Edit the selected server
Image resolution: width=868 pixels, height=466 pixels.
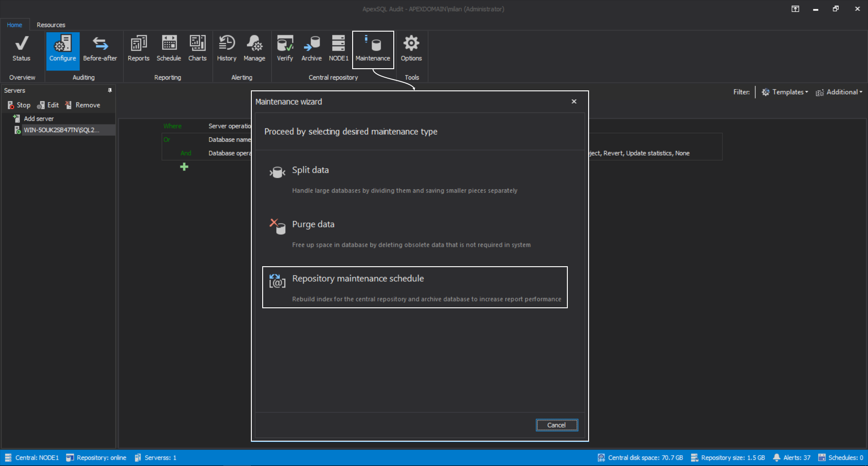48,105
